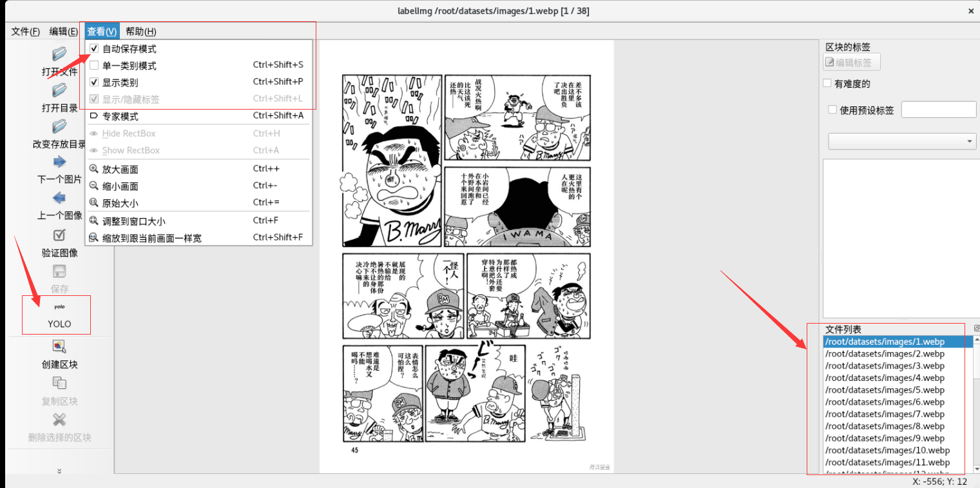
Task: Open the label combo box dropdown
Action: 902,141
